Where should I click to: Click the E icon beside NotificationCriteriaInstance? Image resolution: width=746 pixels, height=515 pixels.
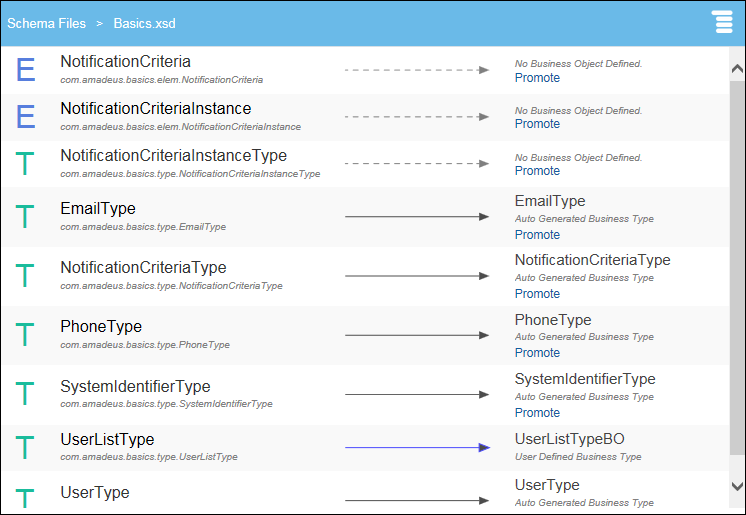point(26,116)
